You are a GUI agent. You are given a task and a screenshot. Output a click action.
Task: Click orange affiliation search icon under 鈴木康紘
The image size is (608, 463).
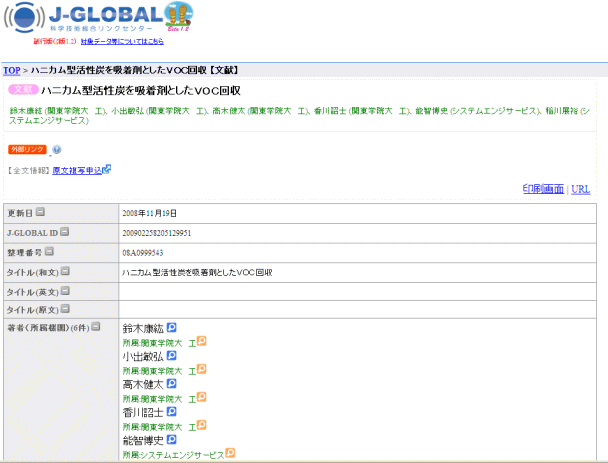click(x=201, y=341)
